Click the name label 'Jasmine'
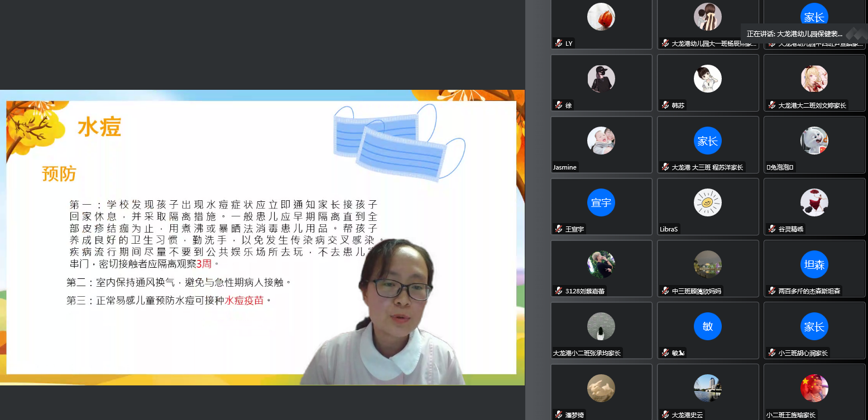Image resolution: width=868 pixels, height=420 pixels. [565, 167]
